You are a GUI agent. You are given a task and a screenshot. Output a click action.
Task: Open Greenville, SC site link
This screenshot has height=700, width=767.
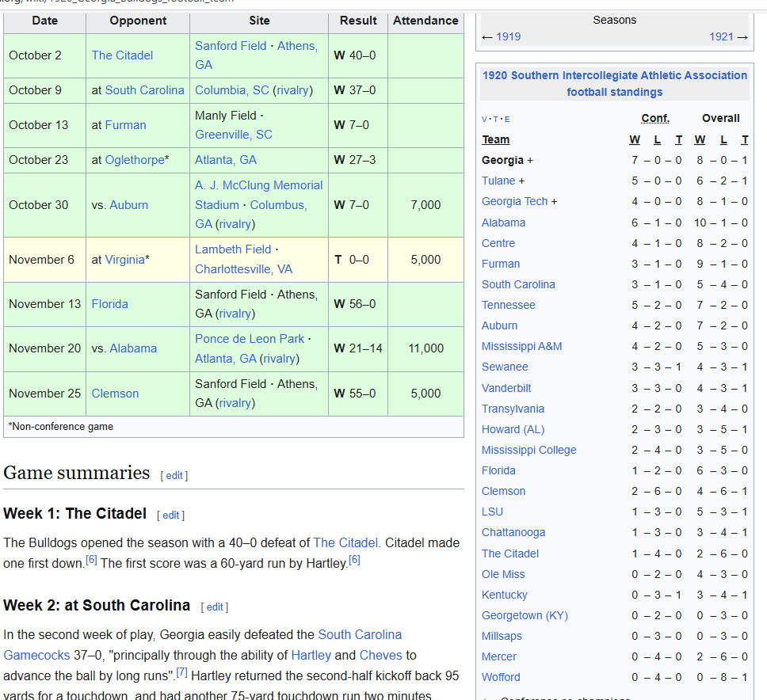(x=233, y=135)
